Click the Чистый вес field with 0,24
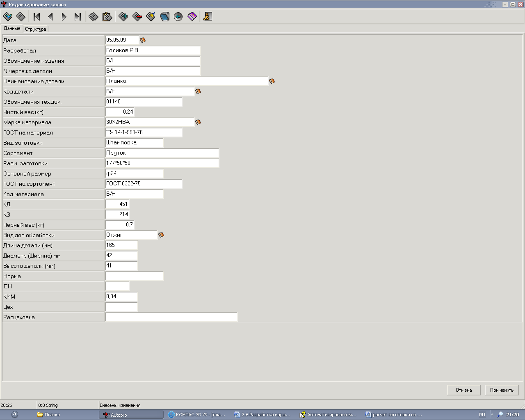The image size is (525, 420). 120,112
